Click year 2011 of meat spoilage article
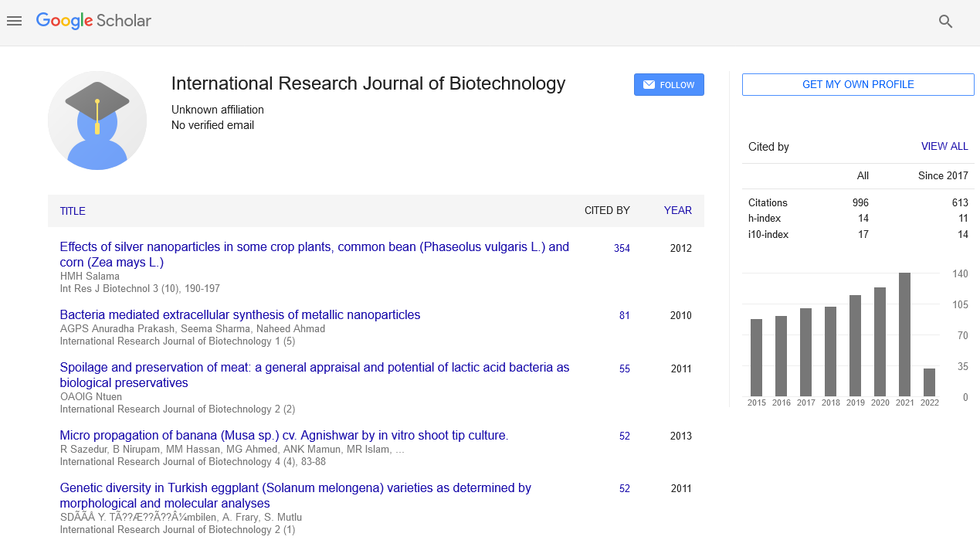 (681, 368)
